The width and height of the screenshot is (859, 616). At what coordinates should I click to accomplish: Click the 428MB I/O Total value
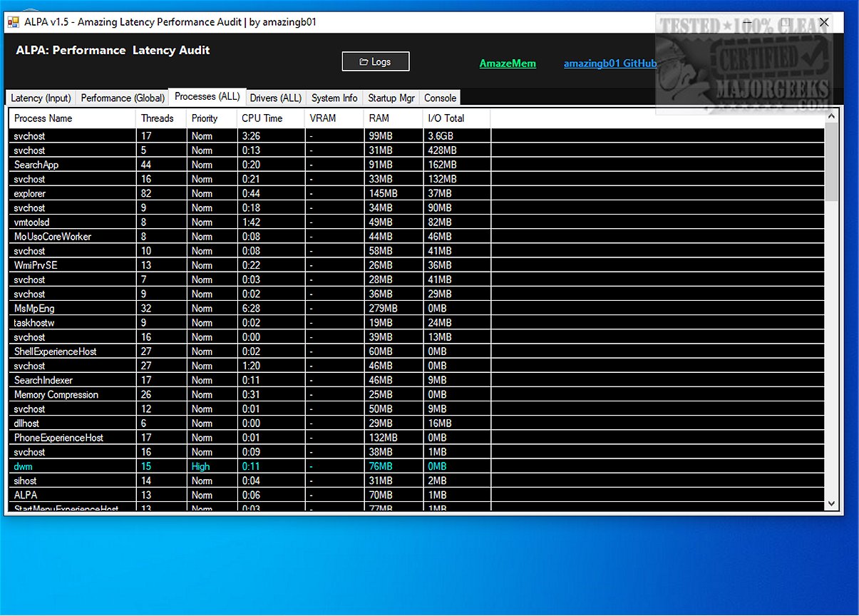click(442, 150)
